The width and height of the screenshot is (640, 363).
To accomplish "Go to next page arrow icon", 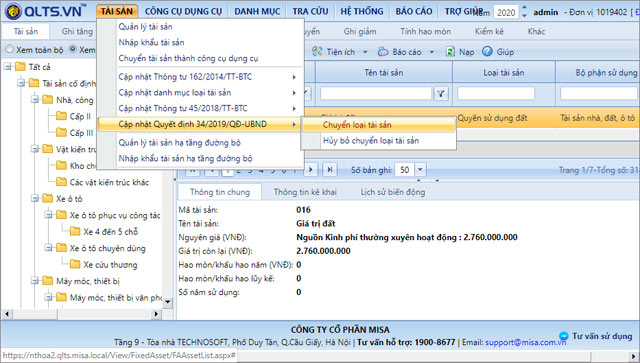I will (311, 169).
